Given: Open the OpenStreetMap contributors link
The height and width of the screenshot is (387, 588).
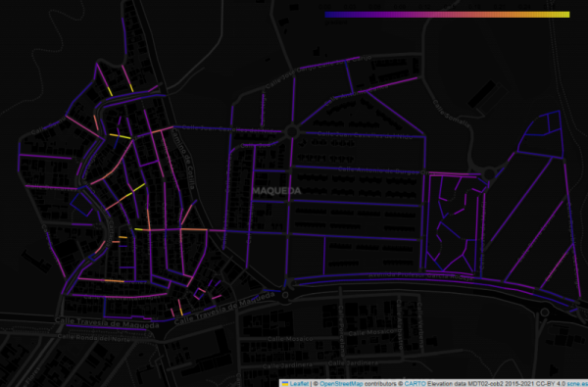Looking at the screenshot, I should [341, 384].
